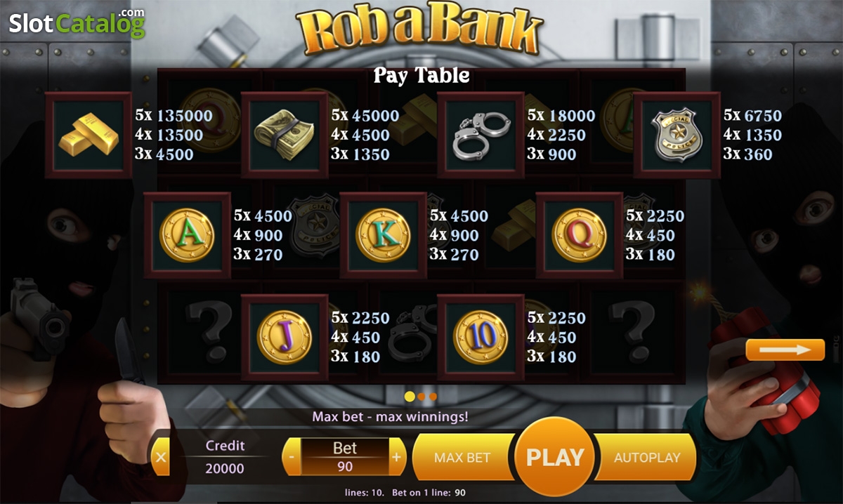Select the gold 10 coin symbol
This screenshot has width=843, height=504.
click(x=481, y=337)
